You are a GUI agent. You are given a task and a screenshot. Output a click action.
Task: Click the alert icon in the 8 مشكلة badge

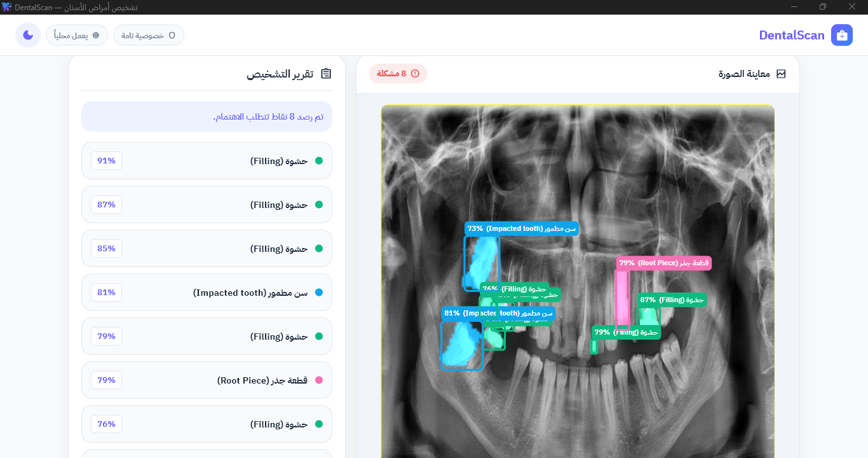coord(415,74)
